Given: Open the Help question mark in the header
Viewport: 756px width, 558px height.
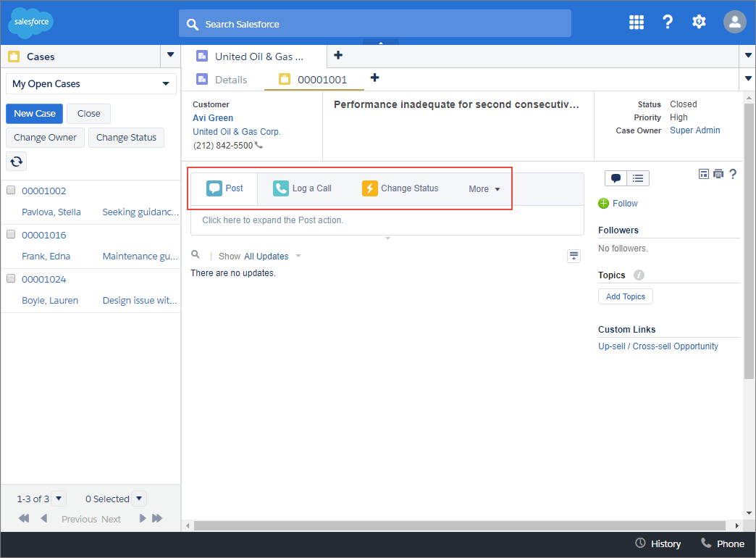Looking at the screenshot, I should tap(667, 22).
